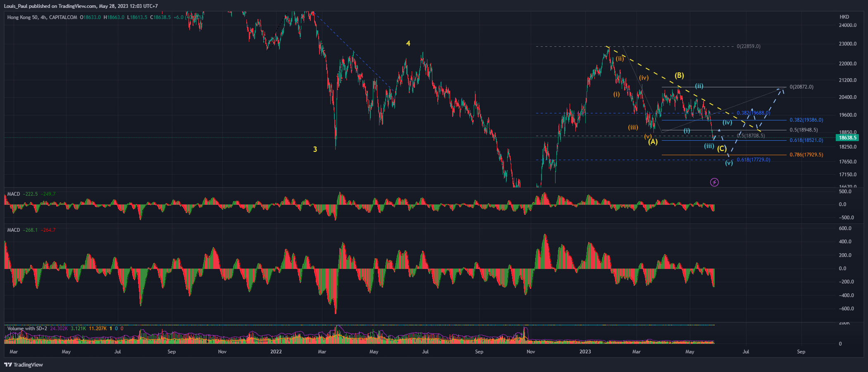Select the cyan (ii) wave label
Viewport: 868px width, 372px height.
699,86
